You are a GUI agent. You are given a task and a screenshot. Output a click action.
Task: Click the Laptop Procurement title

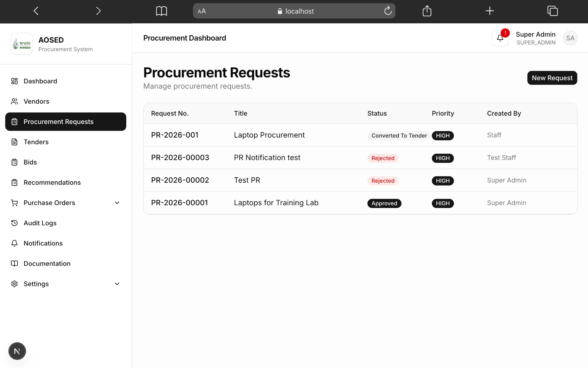269,135
